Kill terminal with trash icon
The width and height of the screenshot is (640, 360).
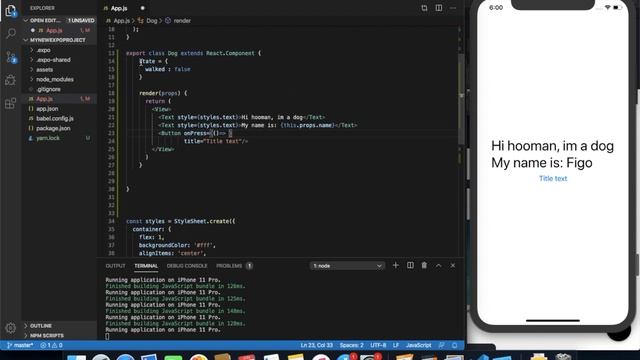[424, 265]
